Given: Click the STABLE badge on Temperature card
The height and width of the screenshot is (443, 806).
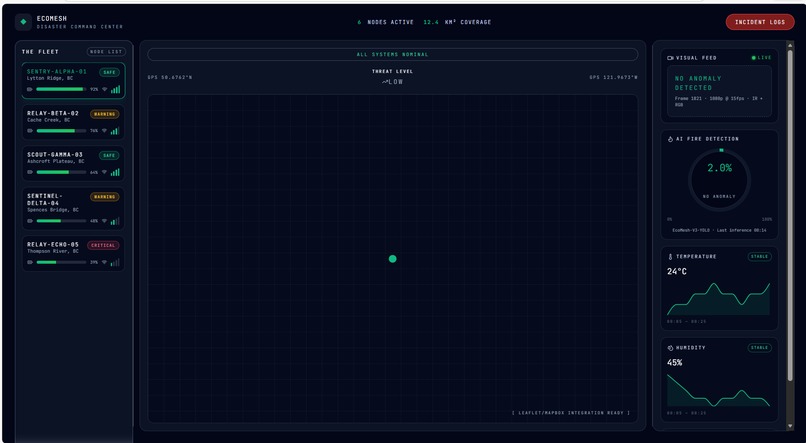Looking at the screenshot, I should click(x=759, y=256).
